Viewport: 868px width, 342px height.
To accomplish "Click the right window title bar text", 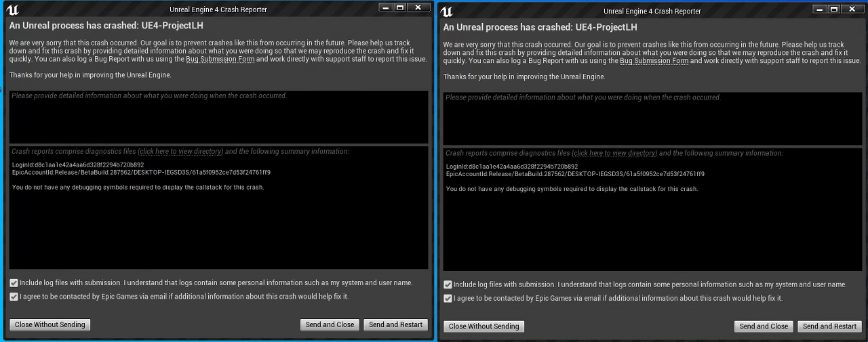I will pos(652,11).
